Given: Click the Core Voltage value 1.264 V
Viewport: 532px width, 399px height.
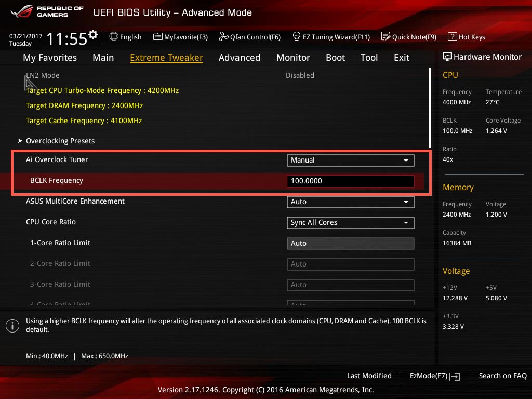Looking at the screenshot, I should pos(496,130).
